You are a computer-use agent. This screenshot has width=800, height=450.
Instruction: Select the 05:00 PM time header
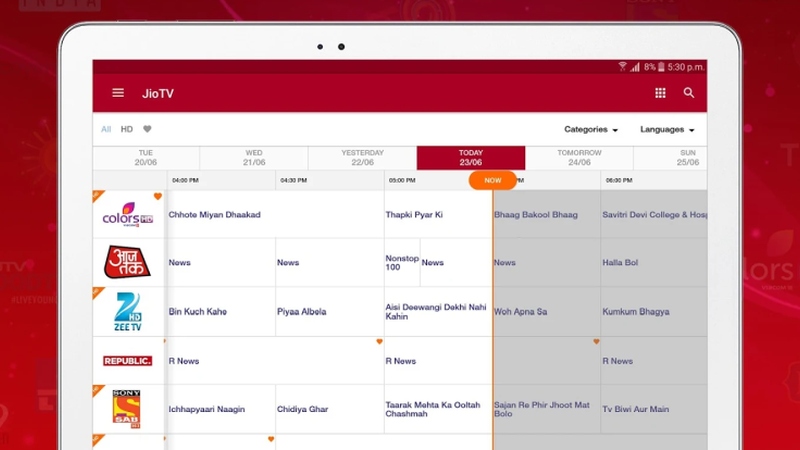point(402,180)
